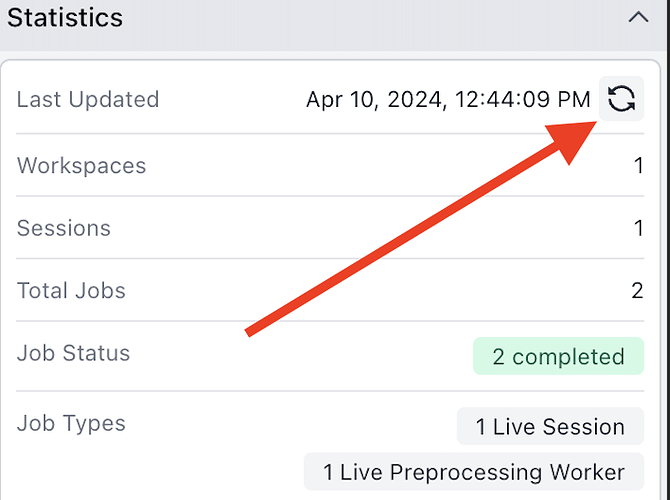This screenshot has height=500, width=670.
Task: Click the Total Jobs label
Action: [x=71, y=291]
